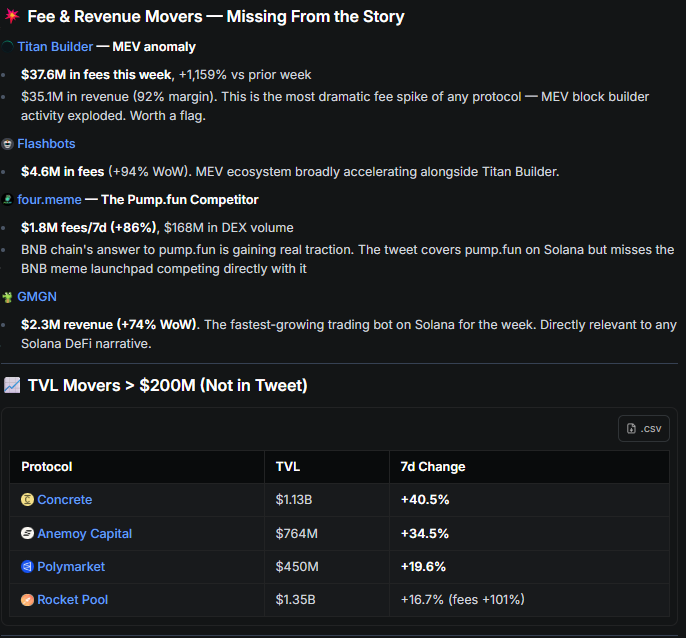This screenshot has height=638, width=686.
Task: Click the '$168M in DEX volume' text
Action: tap(228, 228)
